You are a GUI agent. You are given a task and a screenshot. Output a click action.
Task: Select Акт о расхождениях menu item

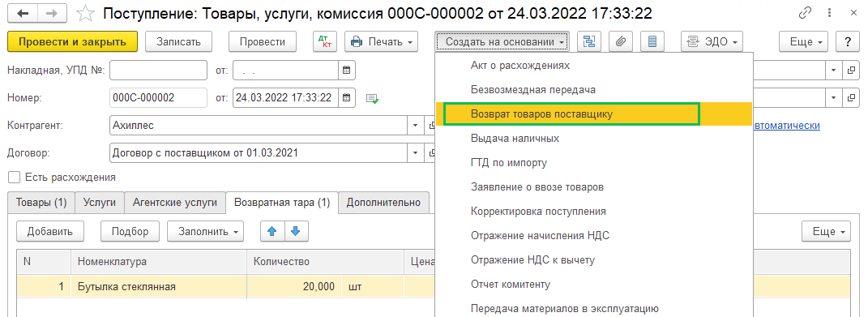point(594,66)
